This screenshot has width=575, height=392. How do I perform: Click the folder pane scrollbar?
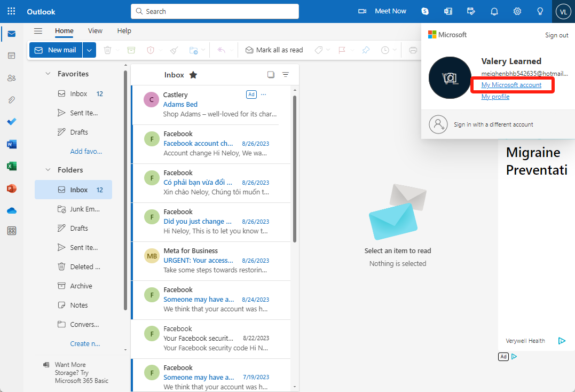coord(125,191)
